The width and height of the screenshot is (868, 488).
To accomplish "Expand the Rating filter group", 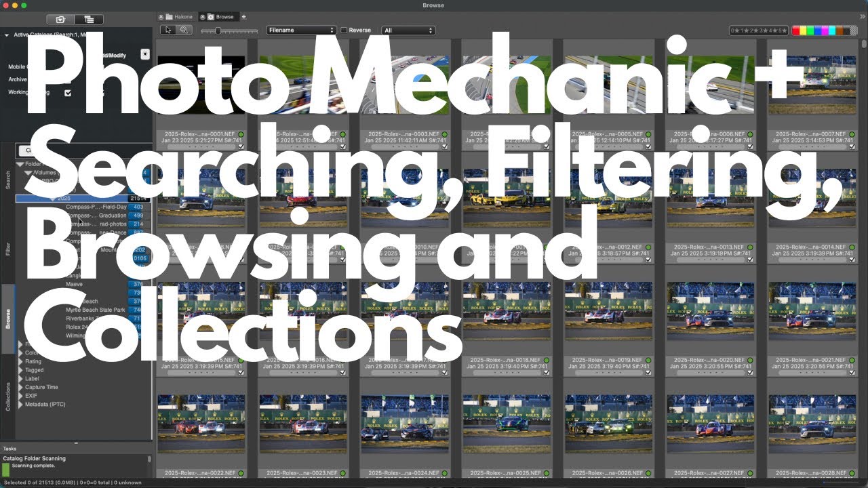I will point(20,361).
